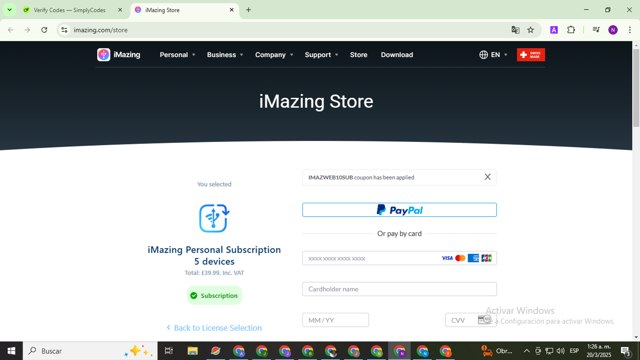The width and height of the screenshot is (640, 360).
Task: Click the "iMazing Store" page heading
Action: [x=316, y=101]
